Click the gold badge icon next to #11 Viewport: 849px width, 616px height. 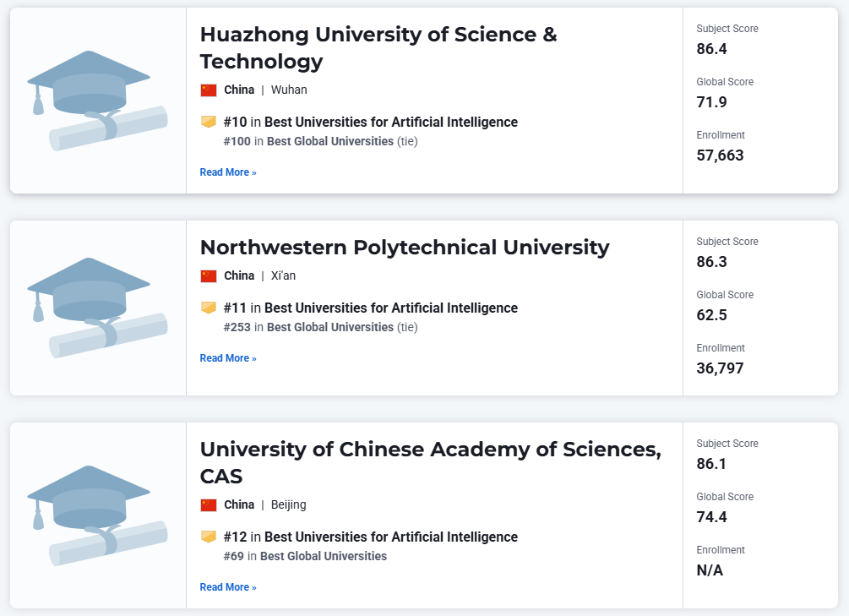tap(209, 308)
